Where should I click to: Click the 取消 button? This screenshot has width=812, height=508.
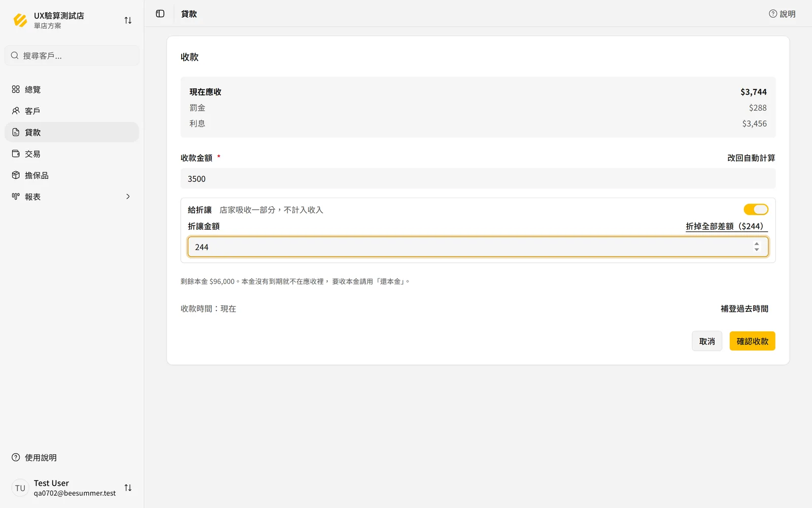coord(707,341)
